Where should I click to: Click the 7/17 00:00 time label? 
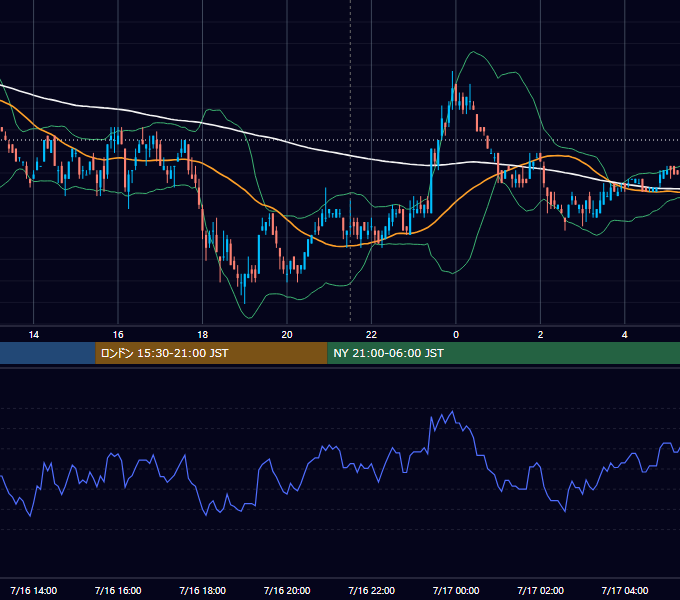(x=456, y=590)
